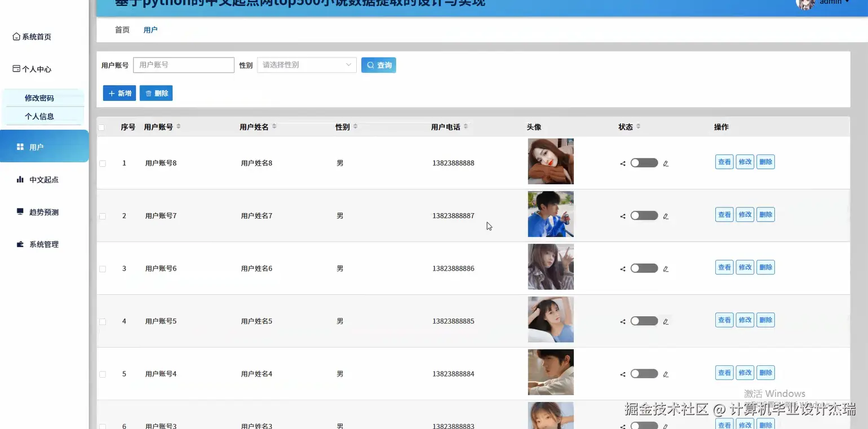Screen dimensions: 868x429
Task: Sort by 状态 column arrows
Action: pos(638,127)
